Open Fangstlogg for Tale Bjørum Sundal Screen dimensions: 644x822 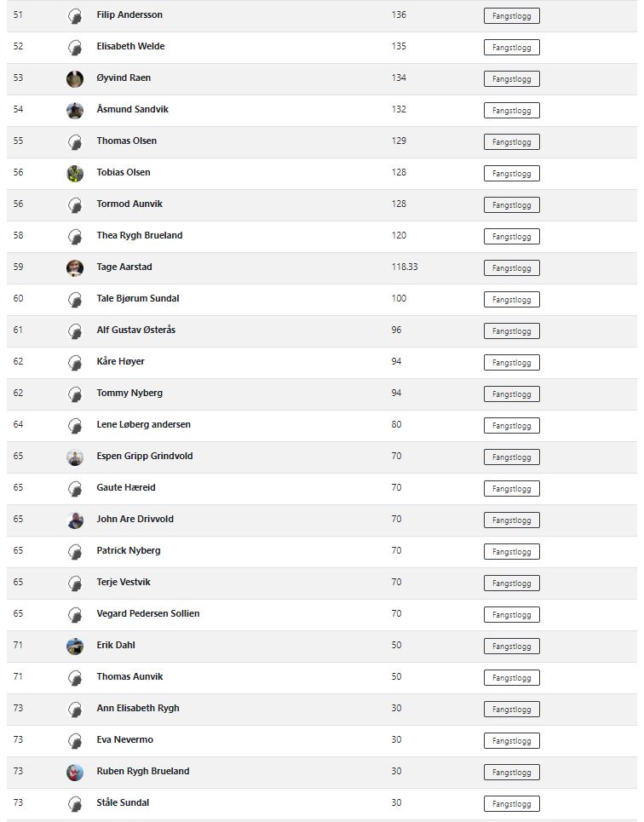(x=511, y=300)
